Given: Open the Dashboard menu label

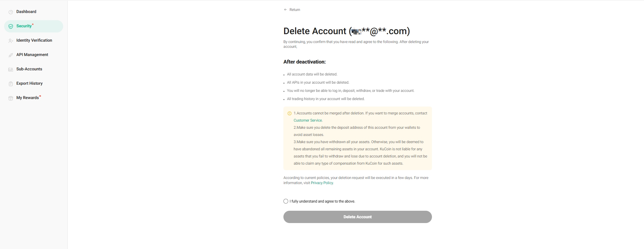Looking at the screenshot, I should click(x=26, y=12).
